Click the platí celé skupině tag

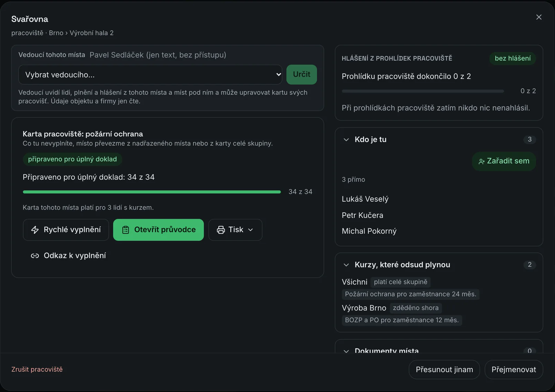401,282
